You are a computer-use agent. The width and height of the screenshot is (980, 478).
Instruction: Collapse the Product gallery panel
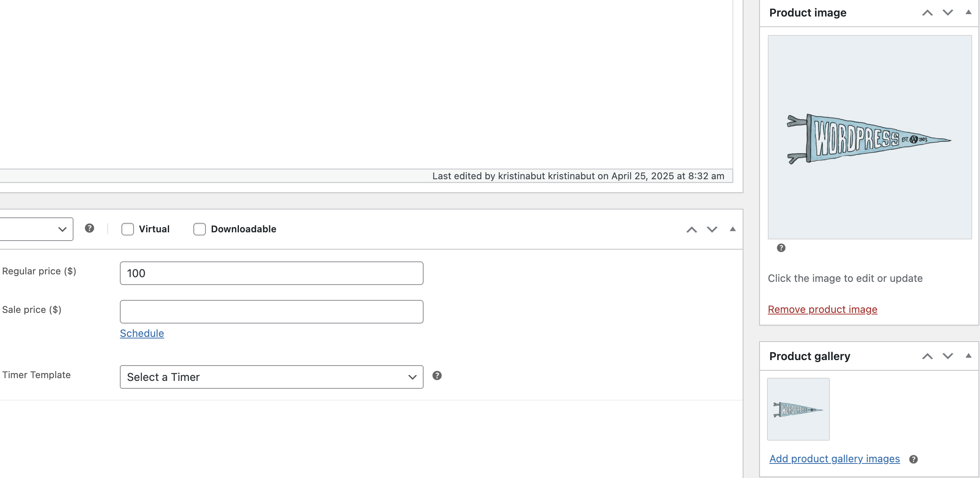[x=969, y=356]
